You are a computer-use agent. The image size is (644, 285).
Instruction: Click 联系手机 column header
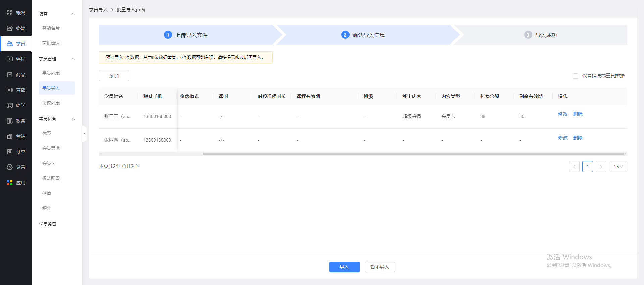[x=153, y=96]
